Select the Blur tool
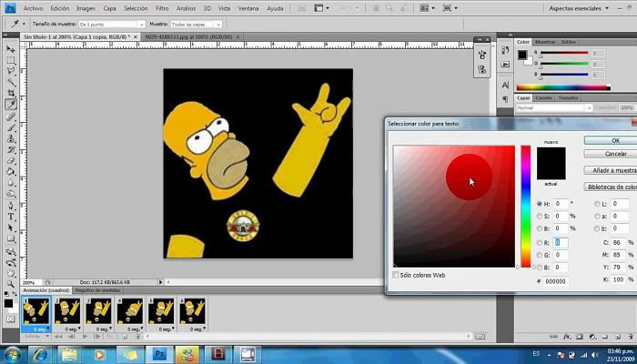Viewport: 637px width, 364px height. 11,183
